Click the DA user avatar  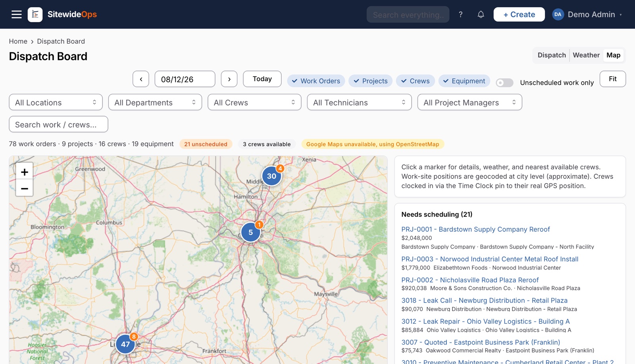click(558, 15)
